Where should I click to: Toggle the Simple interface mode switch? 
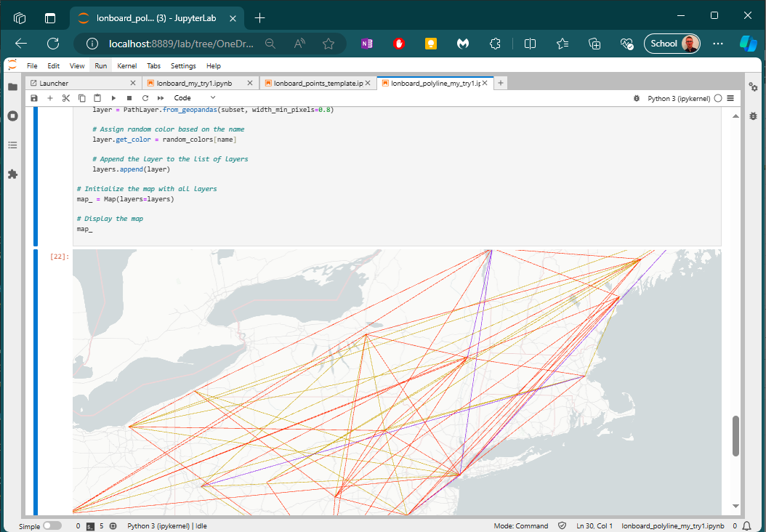52,525
